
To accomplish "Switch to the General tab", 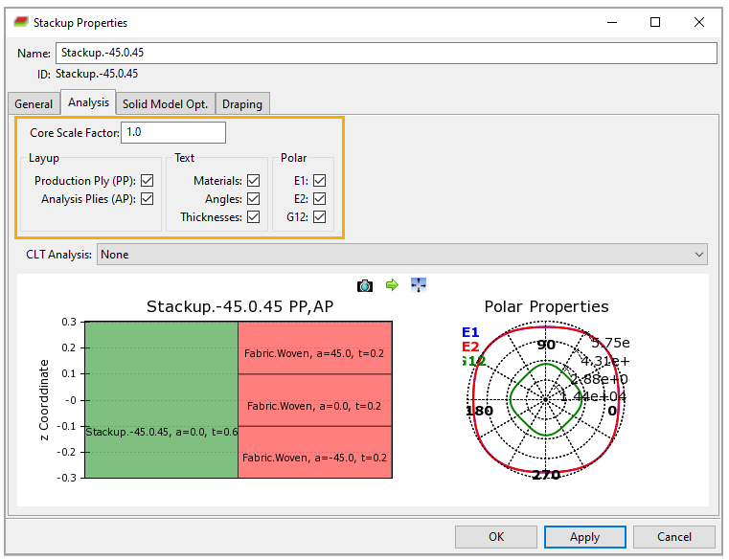I will click(x=34, y=103).
